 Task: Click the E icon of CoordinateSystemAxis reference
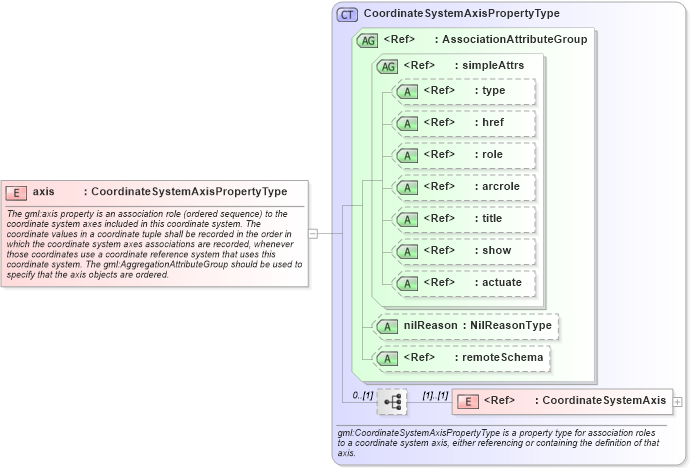click(x=468, y=401)
